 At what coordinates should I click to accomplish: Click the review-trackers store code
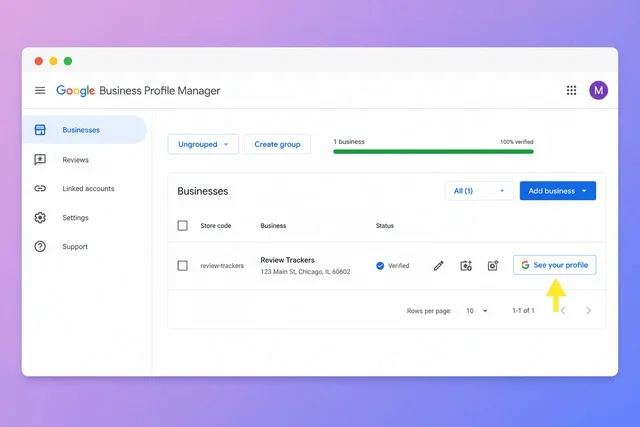coord(222,266)
